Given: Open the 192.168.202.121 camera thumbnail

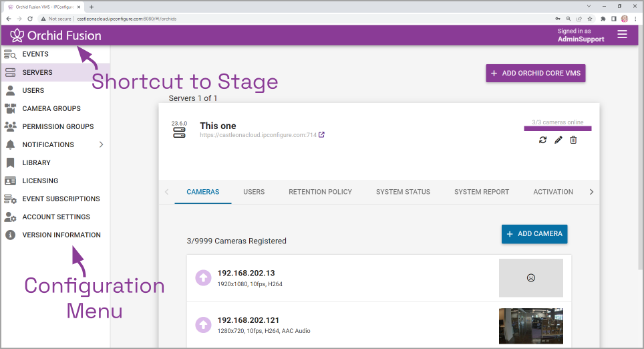Looking at the screenshot, I should (531, 326).
